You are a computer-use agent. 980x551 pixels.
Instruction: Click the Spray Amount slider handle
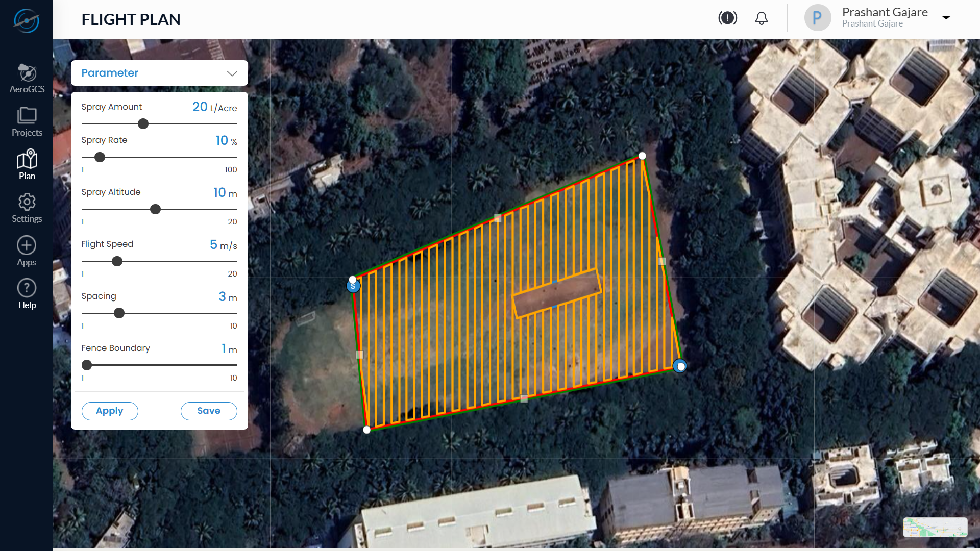(x=143, y=124)
